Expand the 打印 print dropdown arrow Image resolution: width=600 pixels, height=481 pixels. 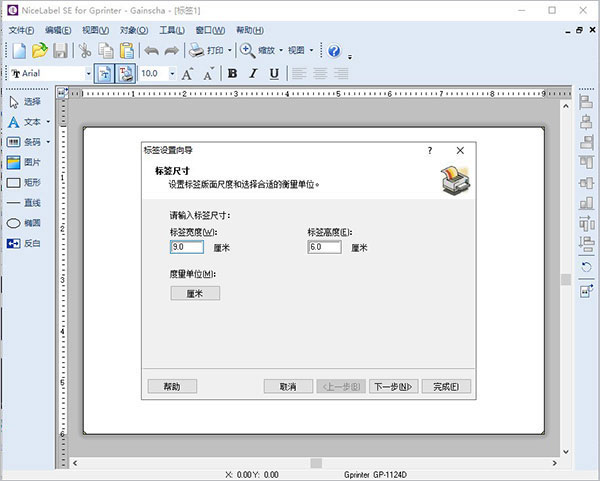click(x=230, y=50)
